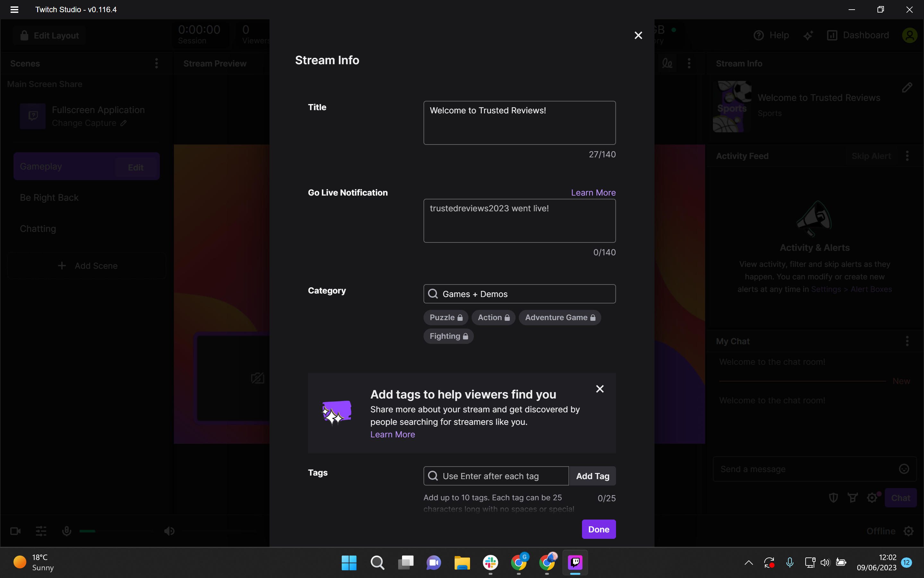Viewport: 924px width, 578px height.
Task: Open the Dashboard
Action: tap(858, 35)
